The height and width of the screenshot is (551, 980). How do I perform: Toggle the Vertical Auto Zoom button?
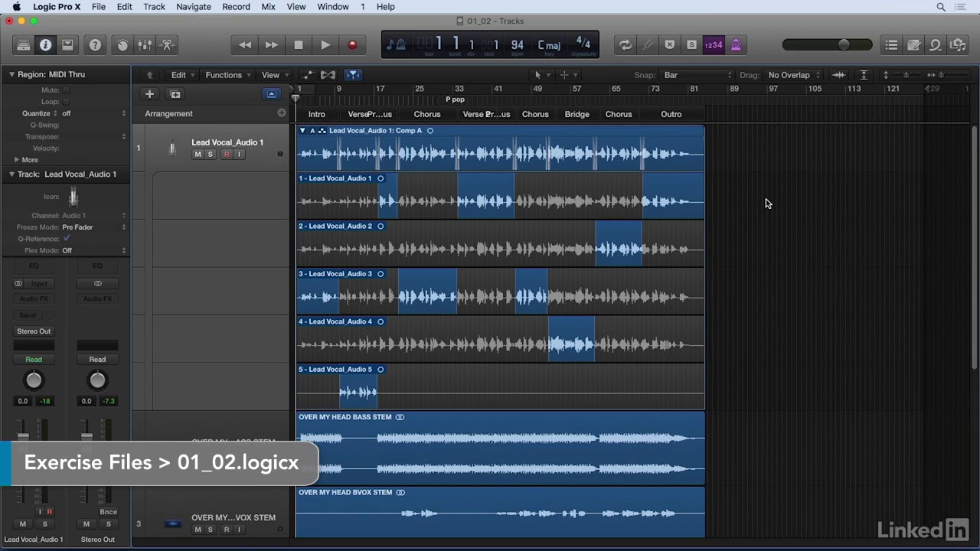tap(864, 75)
